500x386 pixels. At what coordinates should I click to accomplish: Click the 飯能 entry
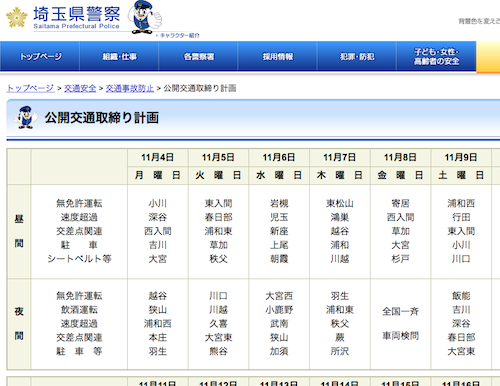click(x=461, y=296)
